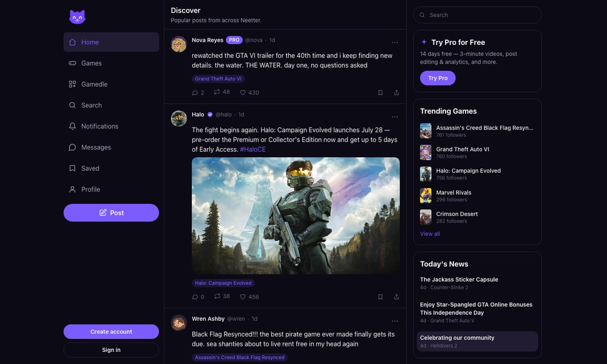Share the Halo post
This screenshot has width=607, height=364.
tap(396, 297)
